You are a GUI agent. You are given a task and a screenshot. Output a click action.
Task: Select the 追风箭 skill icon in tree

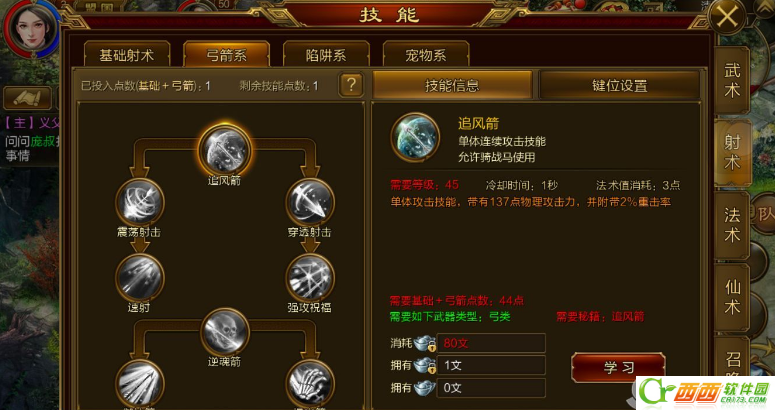tap(225, 150)
